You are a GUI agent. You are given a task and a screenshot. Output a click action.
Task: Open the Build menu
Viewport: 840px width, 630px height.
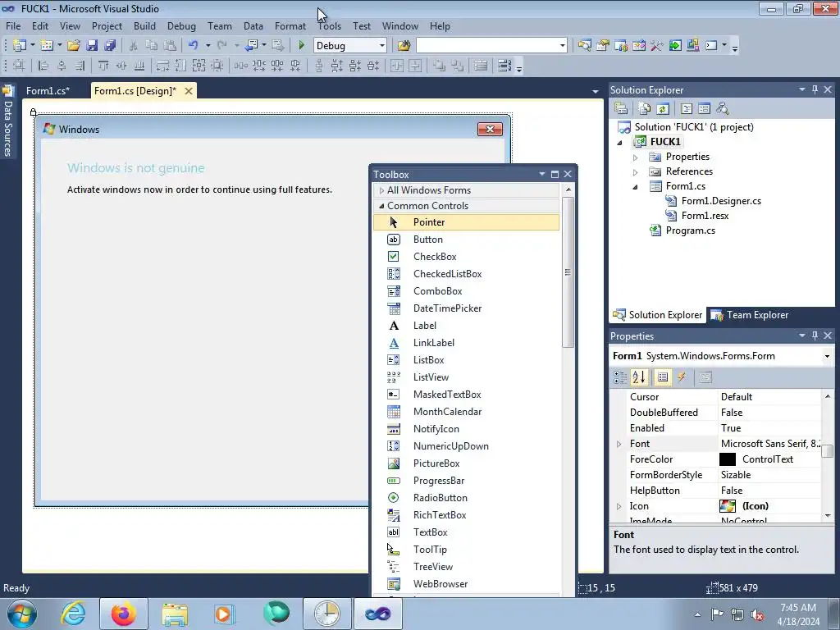point(144,25)
